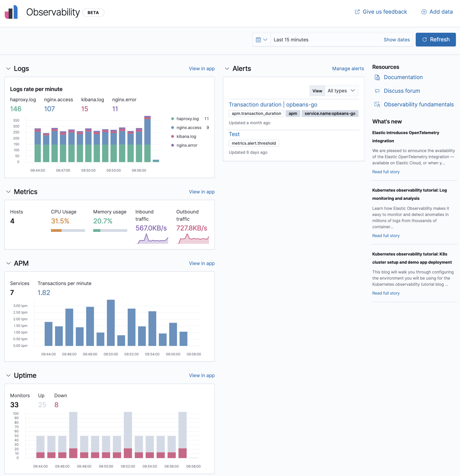
Task: Click the Observability fundamentals icon
Action: [378, 104]
